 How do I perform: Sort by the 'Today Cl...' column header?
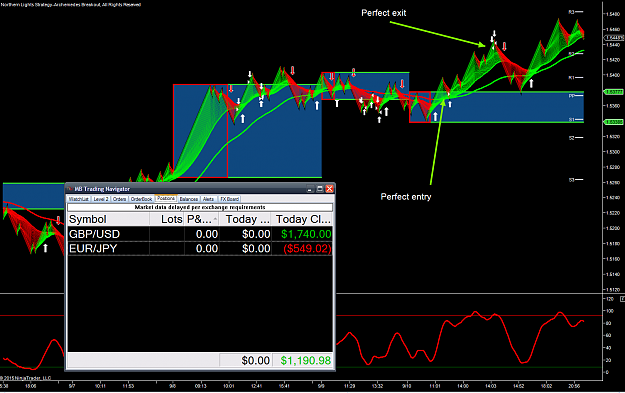tap(302, 219)
